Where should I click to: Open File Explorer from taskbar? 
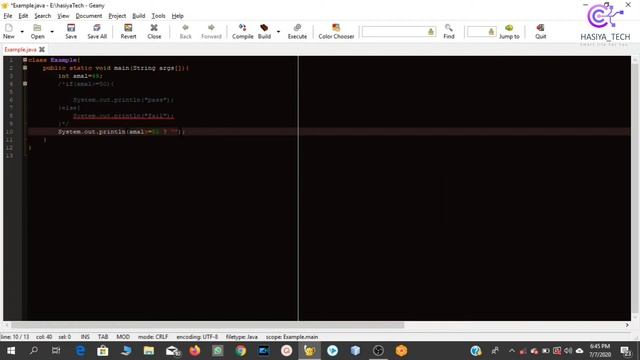tap(149, 351)
